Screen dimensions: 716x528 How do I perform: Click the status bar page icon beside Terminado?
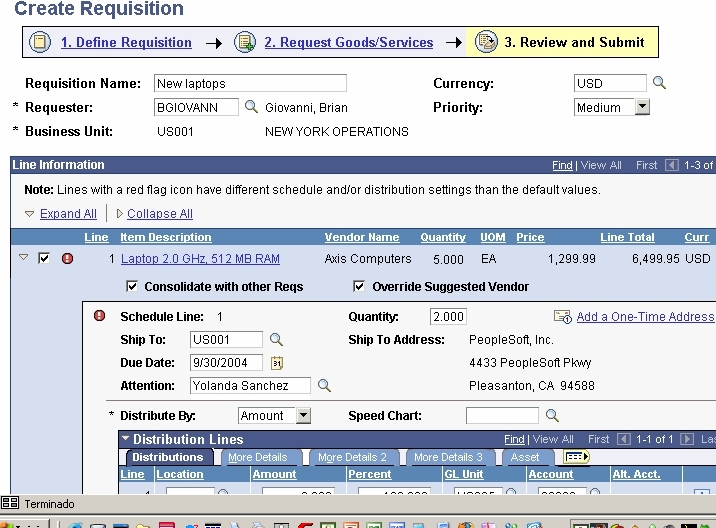10,503
